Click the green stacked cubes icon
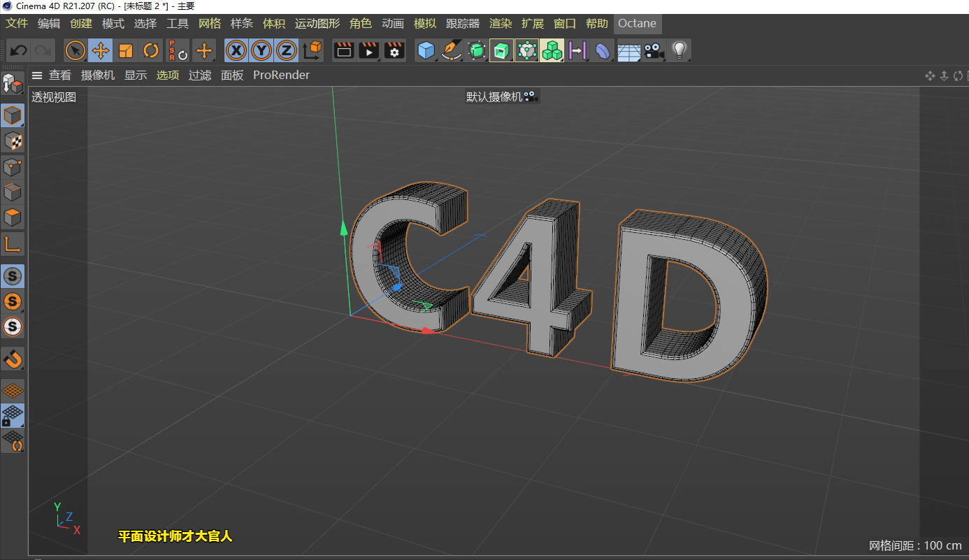Screen dimensions: 969x560 [x=552, y=50]
